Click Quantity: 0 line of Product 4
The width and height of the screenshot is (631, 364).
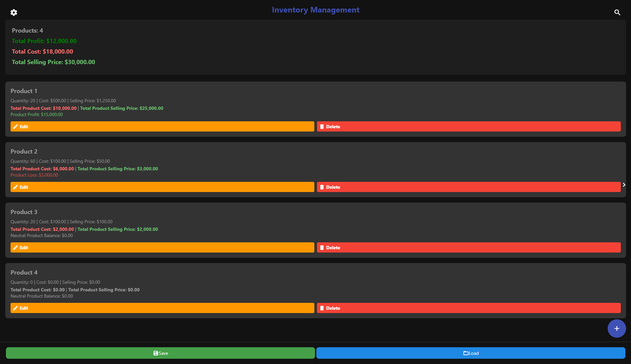[55, 282]
